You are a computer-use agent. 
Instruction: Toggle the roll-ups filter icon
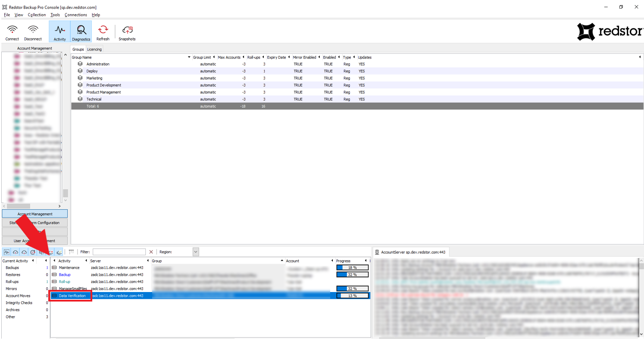tap(33, 252)
